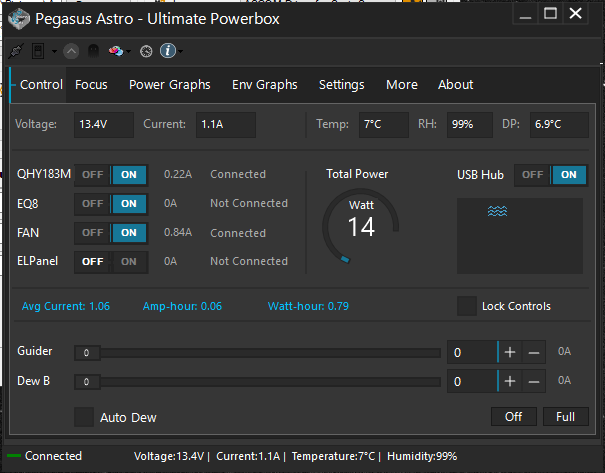Decrease Dew B value with minus button
Screen dimensions: 605x473
(x=534, y=381)
